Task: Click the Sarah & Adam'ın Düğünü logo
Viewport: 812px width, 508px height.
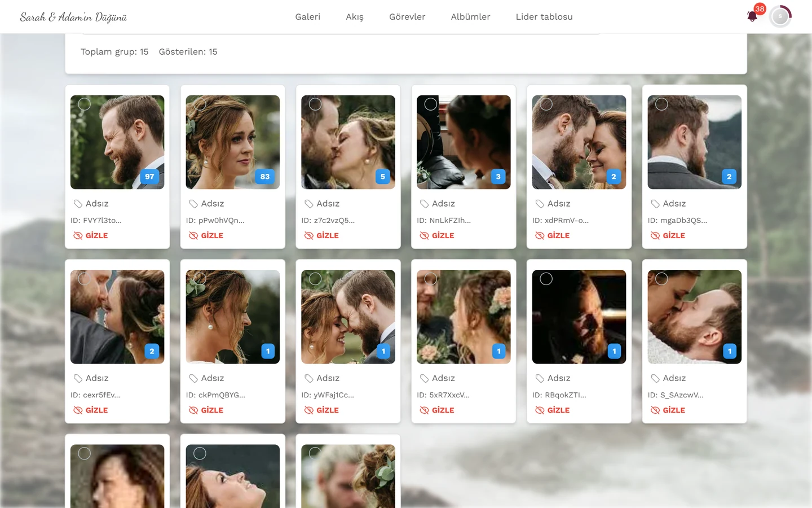Action: point(73,17)
